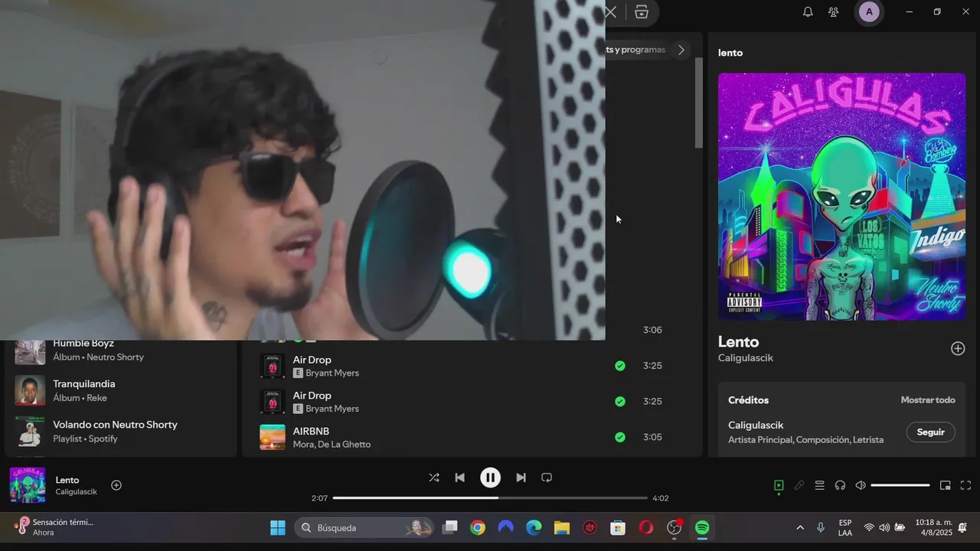Image resolution: width=980 pixels, height=551 pixels.
Task: Open the profile avatar 'A' menu
Action: pos(869,12)
